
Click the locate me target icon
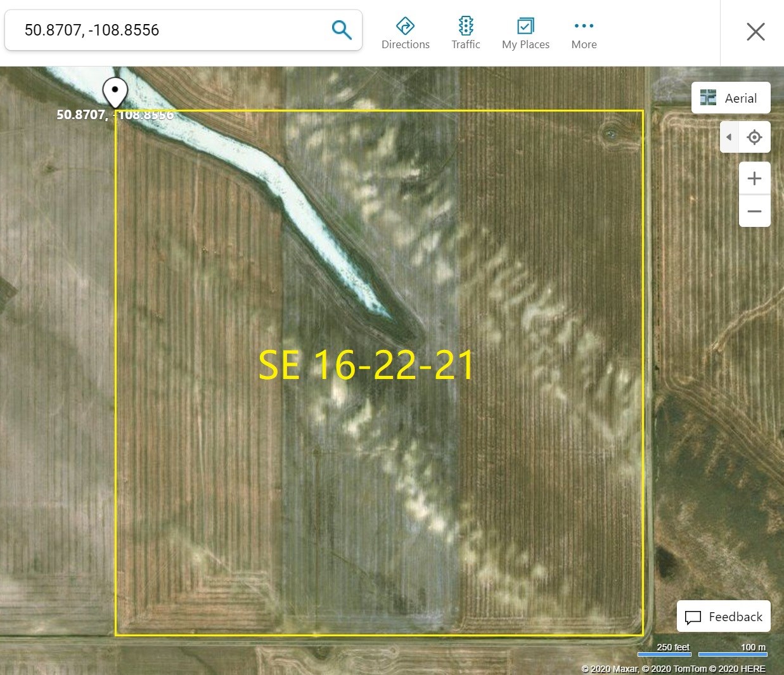pos(754,137)
